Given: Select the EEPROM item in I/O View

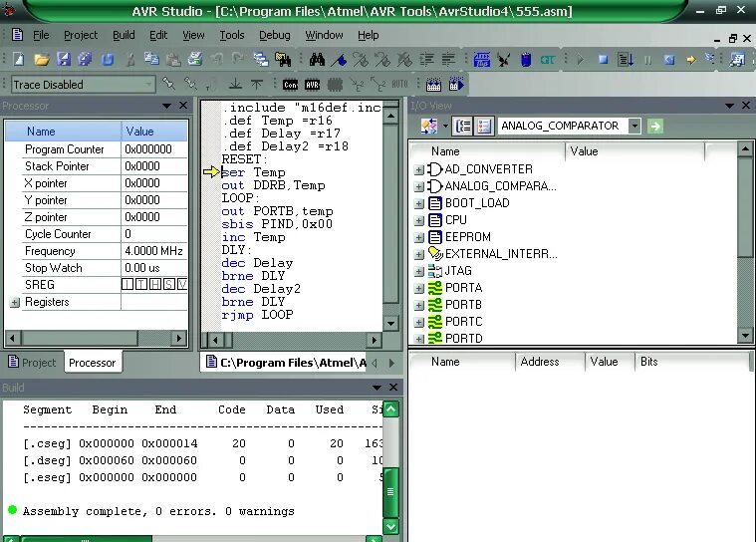Looking at the screenshot, I should (x=468, y=237).
